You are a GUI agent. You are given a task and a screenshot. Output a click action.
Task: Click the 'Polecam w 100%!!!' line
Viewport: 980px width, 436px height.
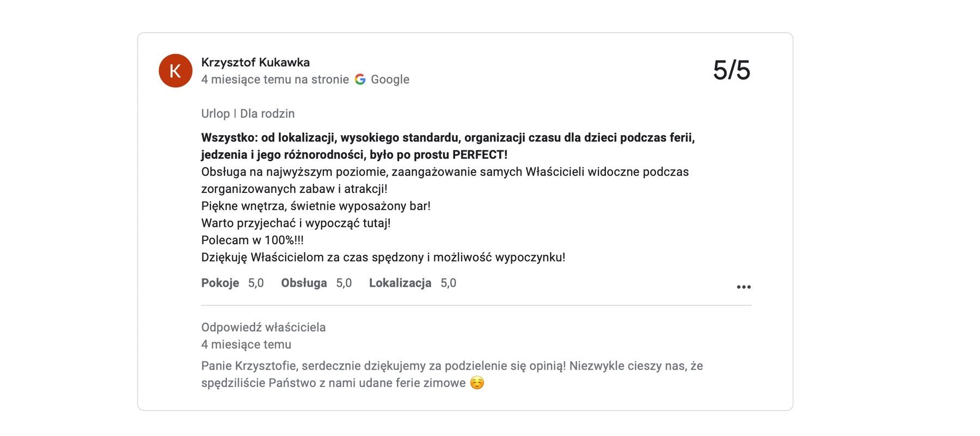pos(252,240)
